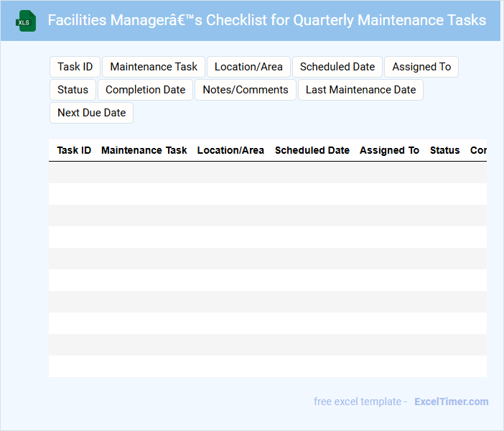Screen dimensions: 504x431
Task: Click the Completion Date tag
Action: 145,90
